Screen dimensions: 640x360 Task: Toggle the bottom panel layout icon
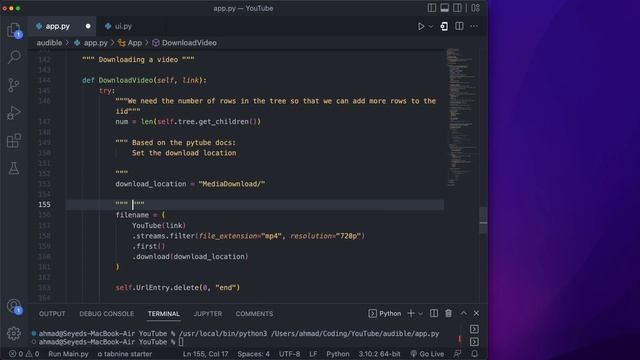[444, 8]
